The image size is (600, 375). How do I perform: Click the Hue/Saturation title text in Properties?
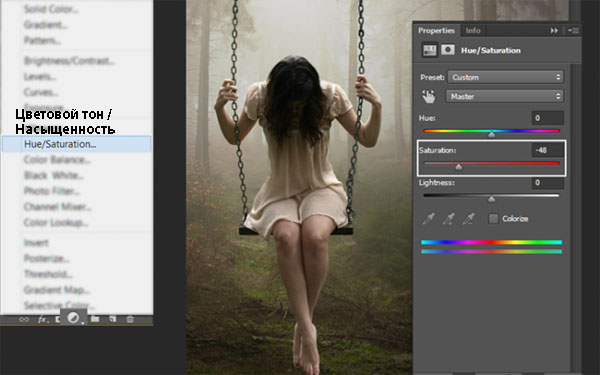click(491, 50)
